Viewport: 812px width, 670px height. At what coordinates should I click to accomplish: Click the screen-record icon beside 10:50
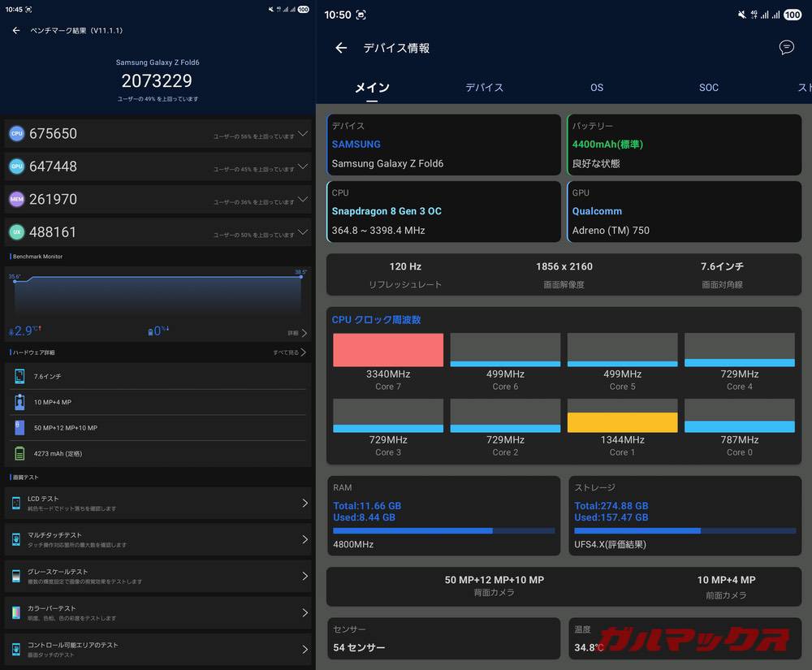(361, 15)
